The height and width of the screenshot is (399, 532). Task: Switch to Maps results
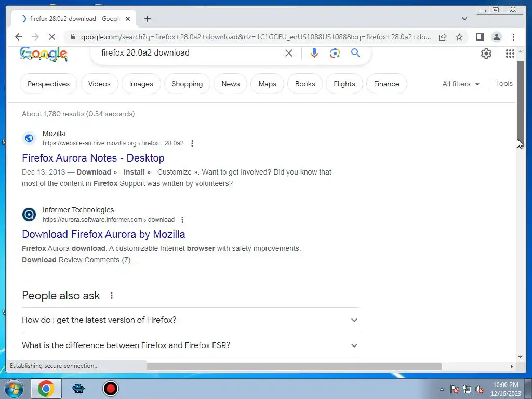tap(268, 84)
